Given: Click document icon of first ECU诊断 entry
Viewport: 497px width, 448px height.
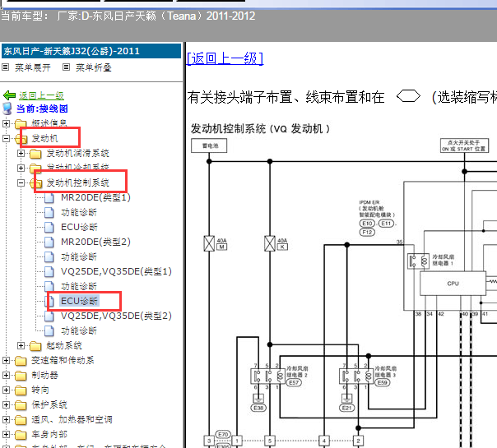Looking at the screenshot, I should click(49, 227).
